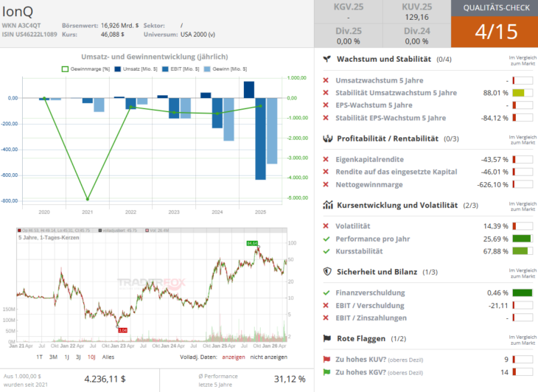Click the green check next to Finanzverschuldung
The width and height of the screenshot is (538, 392).
[x=326, y=293]
